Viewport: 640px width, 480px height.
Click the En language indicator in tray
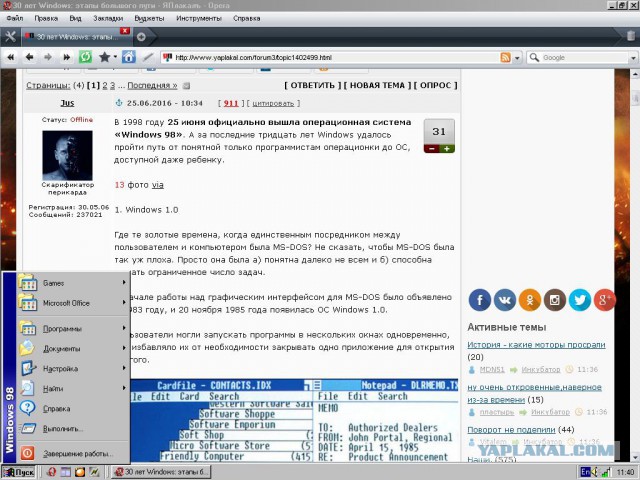[x=585, y=472]
